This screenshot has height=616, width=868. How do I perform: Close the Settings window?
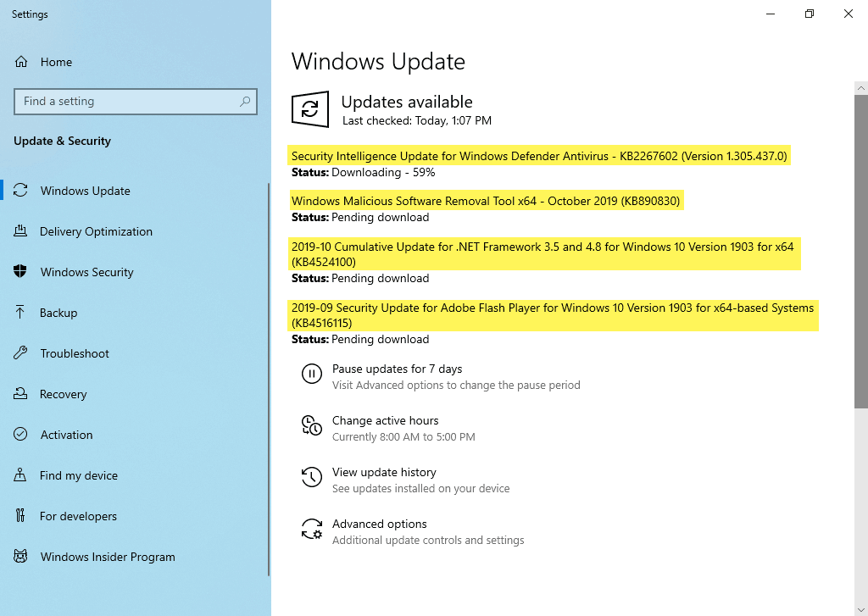pos(848,14)
